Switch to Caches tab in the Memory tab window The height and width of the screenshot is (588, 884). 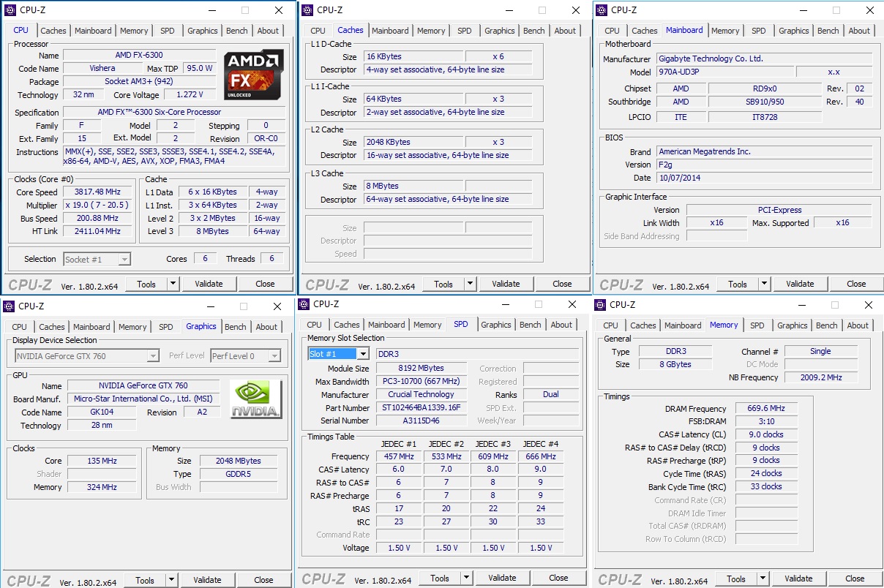pyautogui.click(x=643, y=325)
